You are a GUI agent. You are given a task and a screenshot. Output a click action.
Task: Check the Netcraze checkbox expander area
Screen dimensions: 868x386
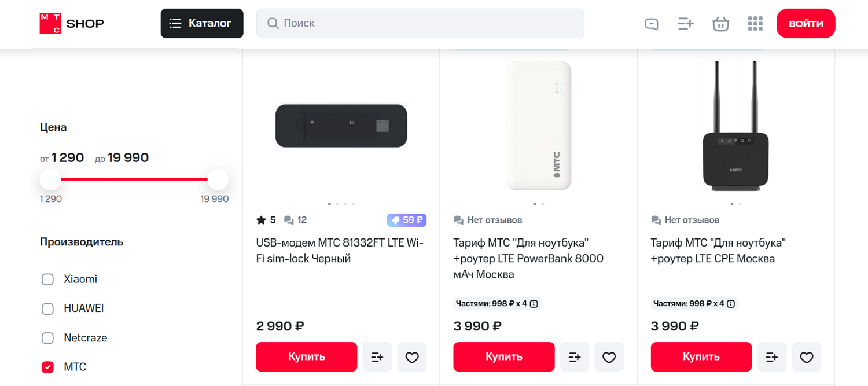point(47,337)
